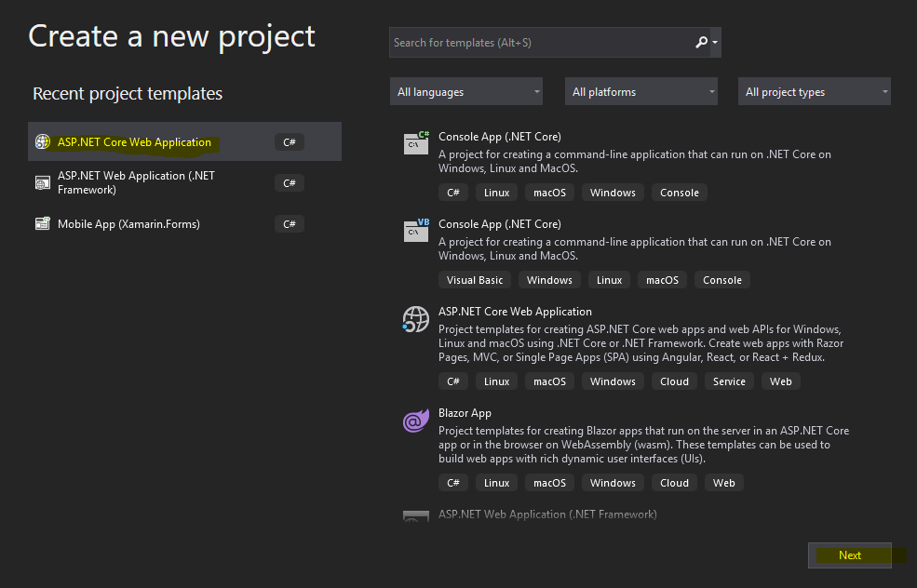Expand the All project types dropdown
The width and height of the screenshot is (917, 588).
click(x=815, y=92)
